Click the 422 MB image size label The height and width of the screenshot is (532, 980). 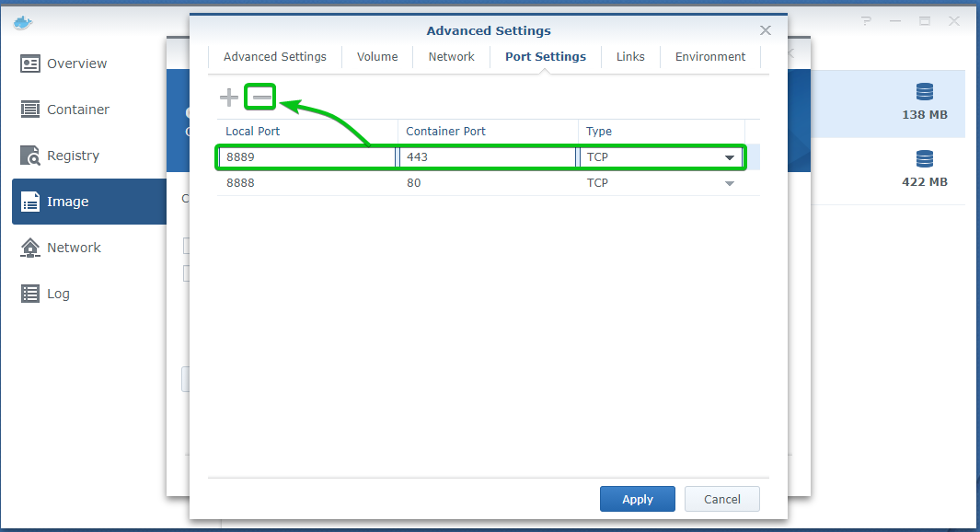(925, 182)
